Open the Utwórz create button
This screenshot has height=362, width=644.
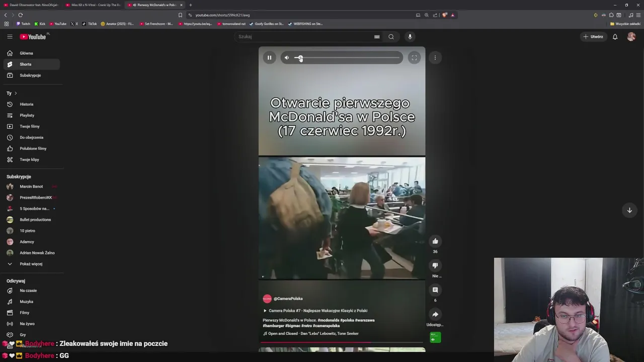point(593,37)
